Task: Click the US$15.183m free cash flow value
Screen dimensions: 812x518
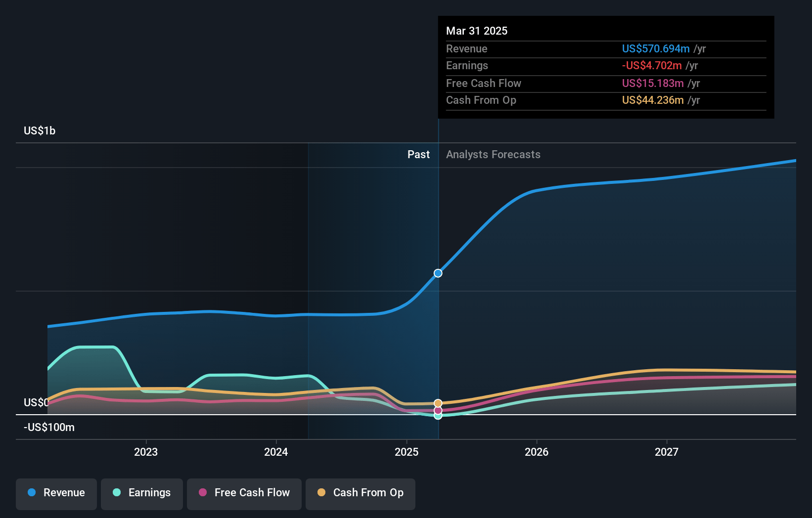Action: pos(653,83)
